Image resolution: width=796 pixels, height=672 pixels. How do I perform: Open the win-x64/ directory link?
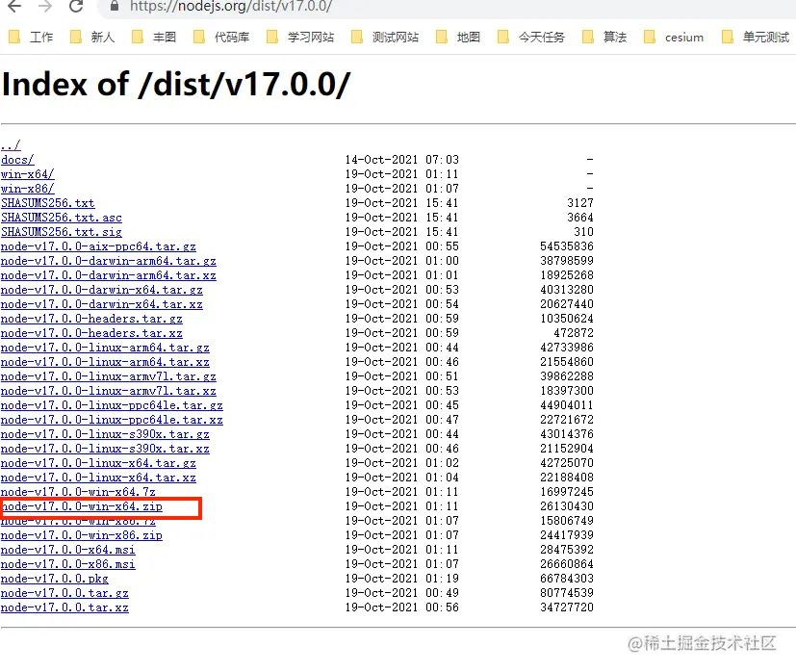click(x=27, y=174)
